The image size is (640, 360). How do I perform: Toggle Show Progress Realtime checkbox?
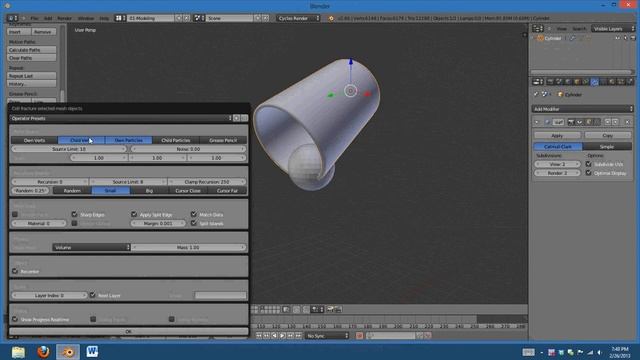(x=15, y=319)
